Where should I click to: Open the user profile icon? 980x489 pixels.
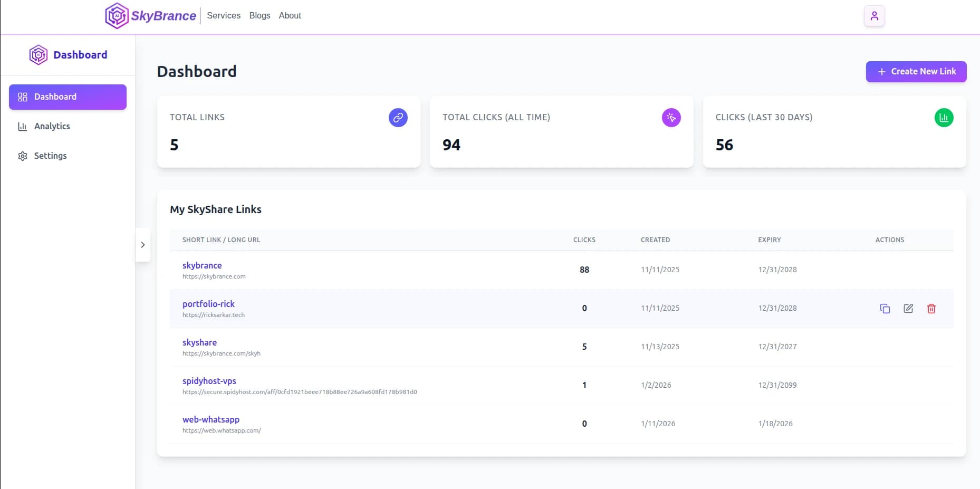click(x=874, y=16)
